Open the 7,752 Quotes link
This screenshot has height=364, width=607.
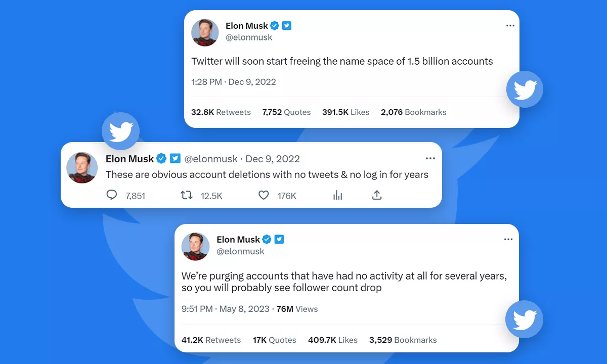(x=286, y=112)
